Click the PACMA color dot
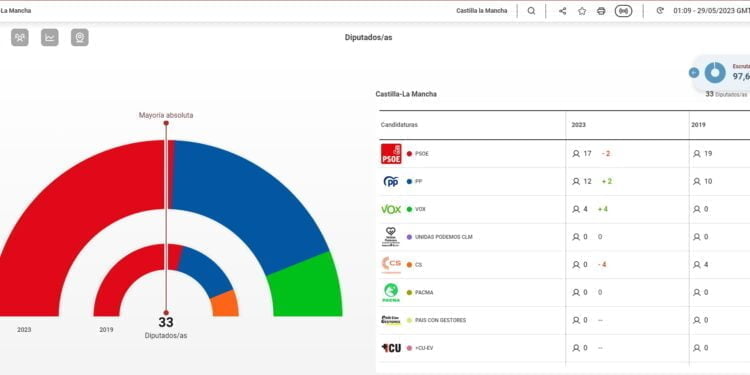The width and height of the screenshot is (750, 375). point(409,292)
